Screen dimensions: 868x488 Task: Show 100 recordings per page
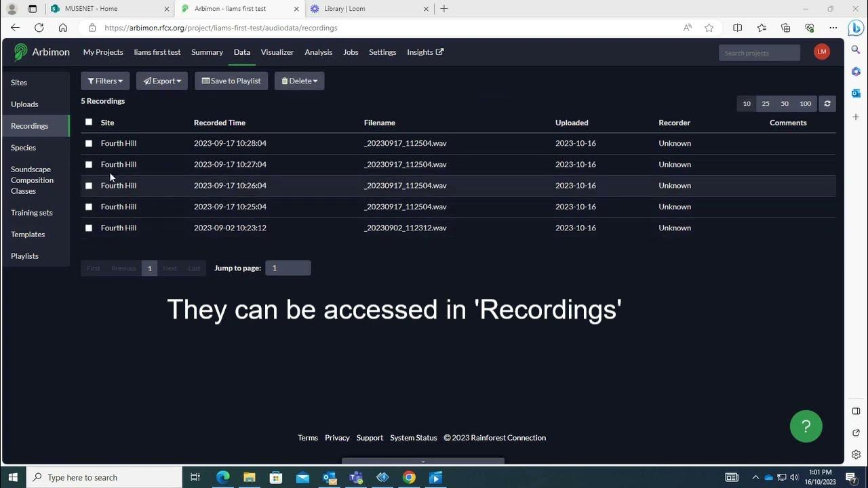(806, 104)
